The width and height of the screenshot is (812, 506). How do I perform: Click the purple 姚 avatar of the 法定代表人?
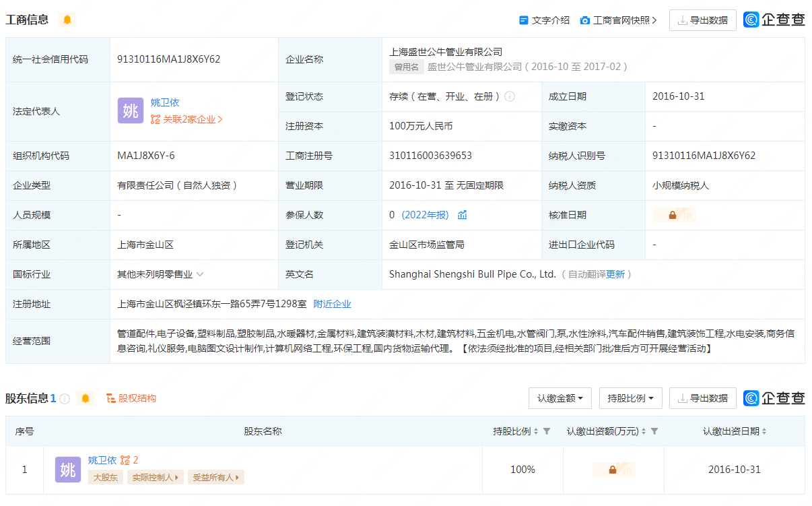pos(131,111)
